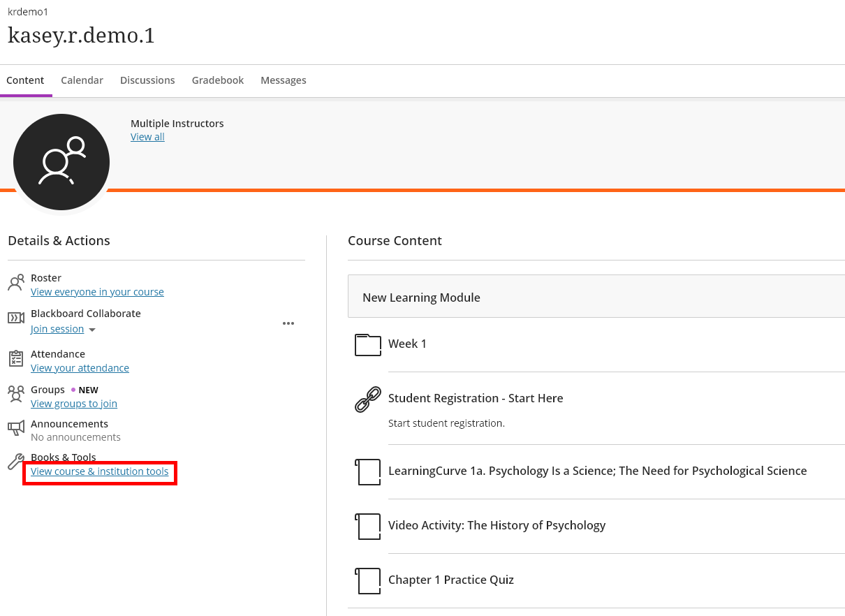Switch to the Gradebook tab
Image resolution: width=845 pixels, height=616 pixels.
(217, 80)
